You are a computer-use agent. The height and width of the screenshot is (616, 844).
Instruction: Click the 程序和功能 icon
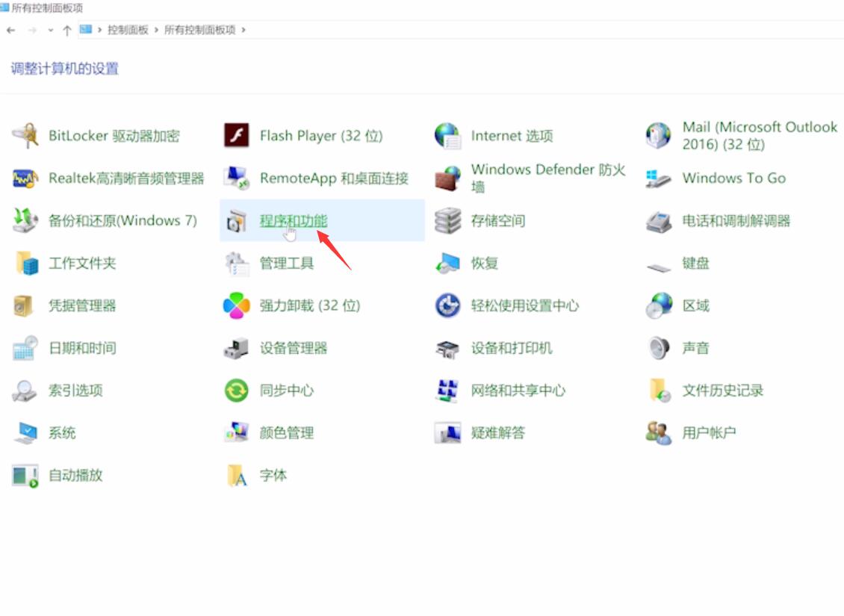pyautogui.click(x=236, y=221)
